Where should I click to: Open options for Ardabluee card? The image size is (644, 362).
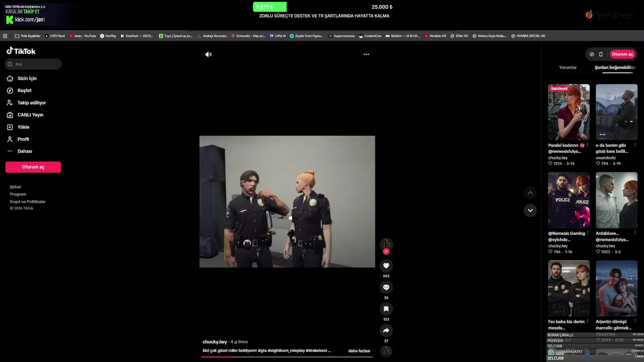(635, 233)
